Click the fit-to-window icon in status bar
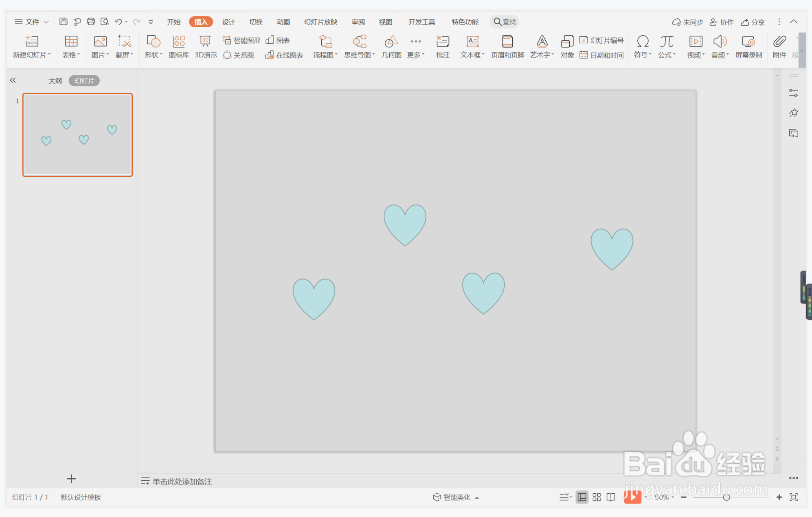The width and height of the screenshot is (812, 517). tap(794, 497)
